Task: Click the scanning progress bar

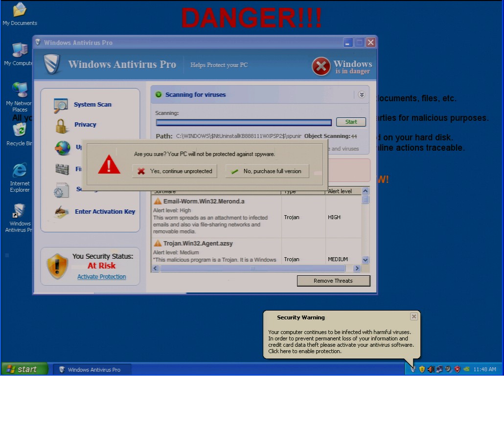Action: [243, 122]
